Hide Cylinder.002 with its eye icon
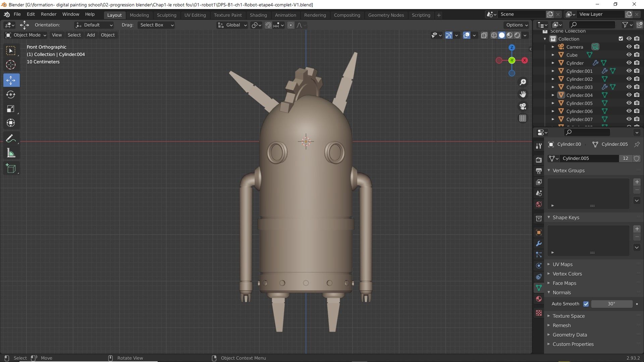Image resolution: width=644 pixels, height=362 pixels. [x=629, y=79]
